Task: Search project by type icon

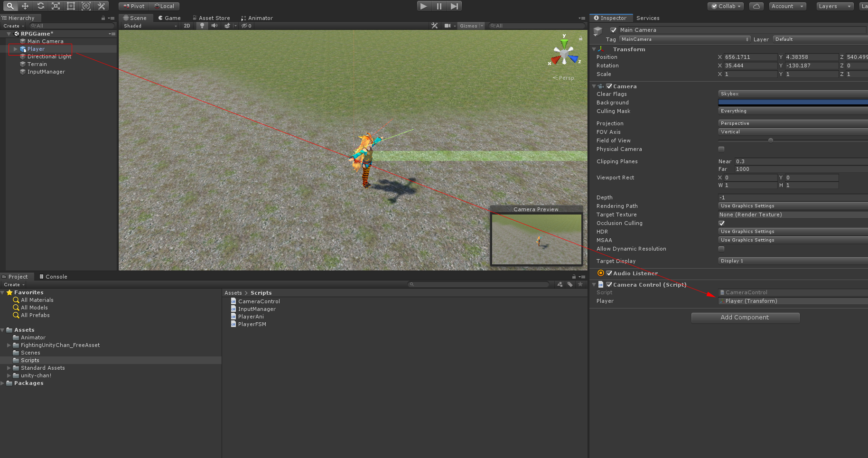Action: pyautogui.click(x=560, y=284)
